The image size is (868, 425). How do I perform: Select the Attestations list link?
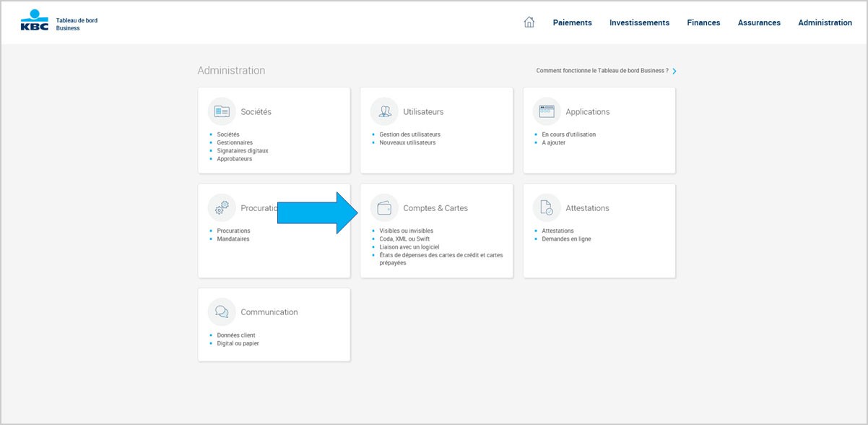pyautogui.click(x=557, y=231)
